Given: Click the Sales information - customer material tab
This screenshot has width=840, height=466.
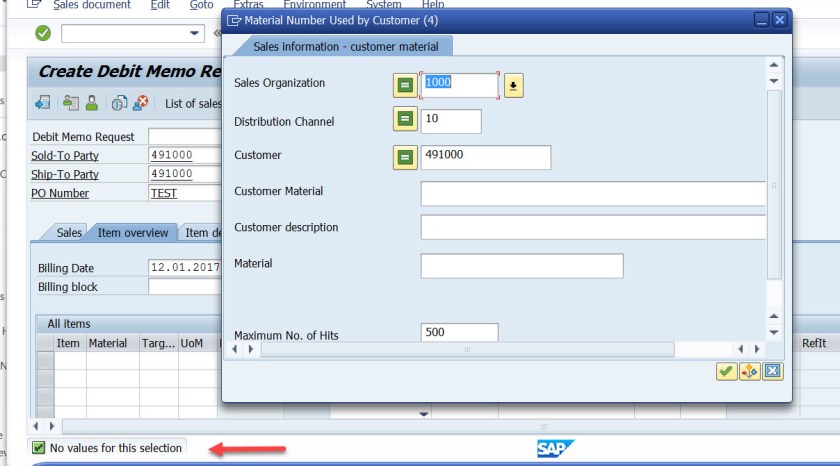Looking at the screenshot, I should point(346,47).
